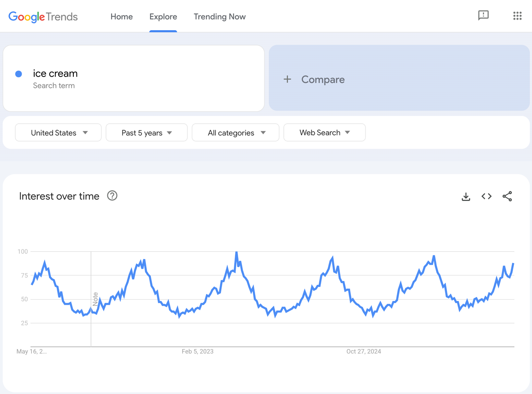Click the send feedback icon
Viewport: 532px width, 394px height.
coord(483,16)
